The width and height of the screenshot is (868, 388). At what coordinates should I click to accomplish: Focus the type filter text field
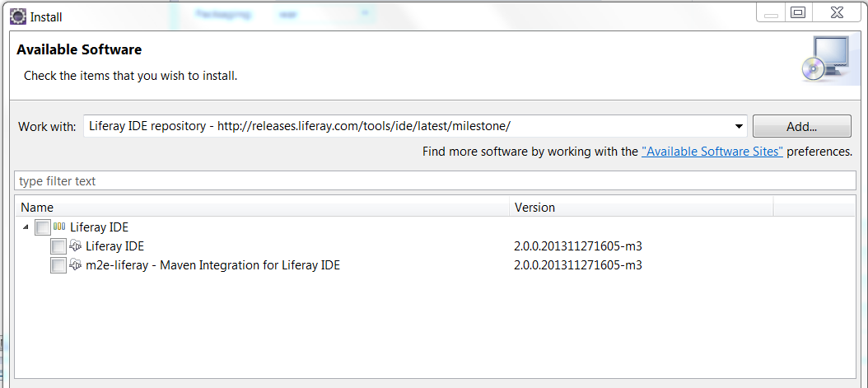(x=435, y=181)
